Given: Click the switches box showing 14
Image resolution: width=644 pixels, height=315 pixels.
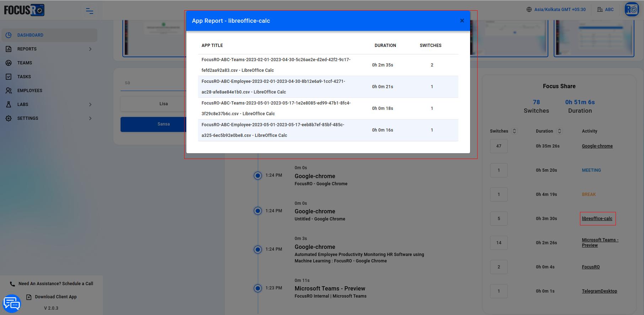Looking at the screenshot, I should tap(499, 243).
